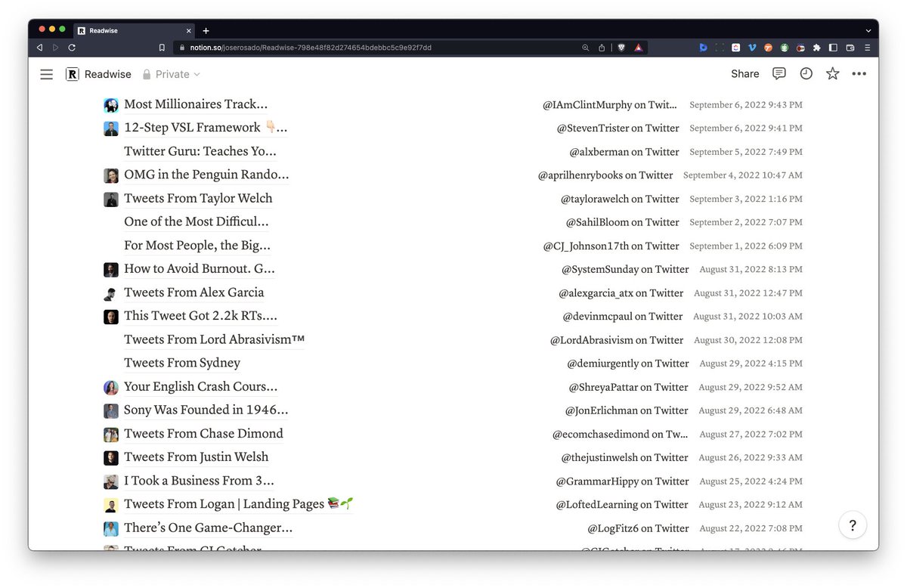Click the share icon in address bar

pyautogui.click(x=602, y=48)
